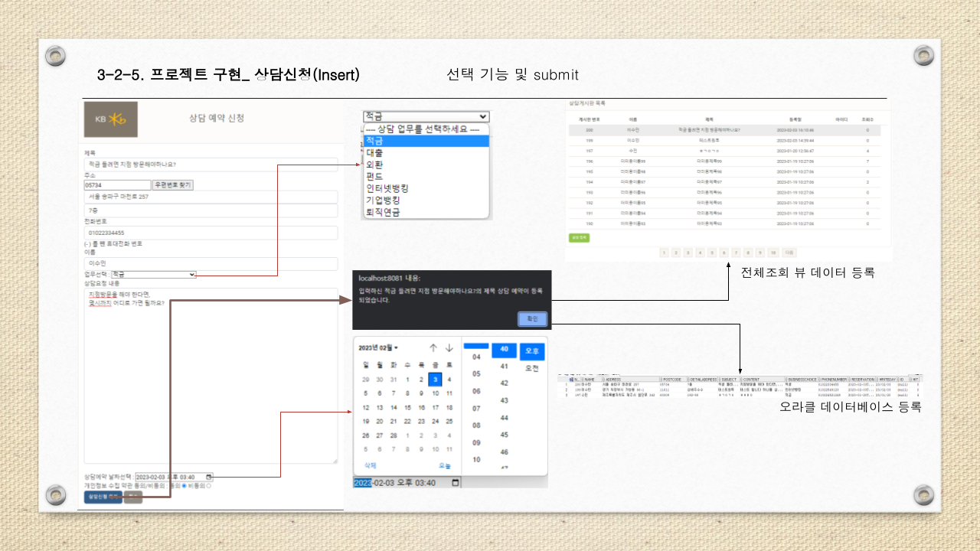Select day 3 in the February calendar

[x=436, y=380]
